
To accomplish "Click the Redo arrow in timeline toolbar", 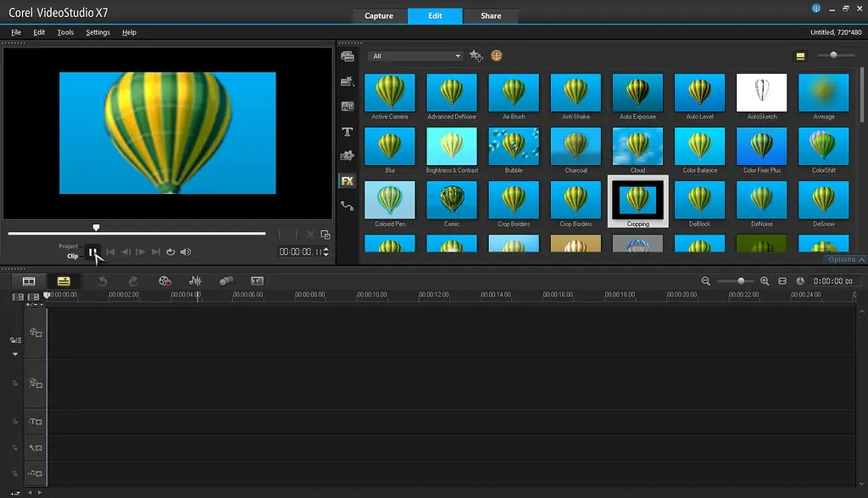I will click(133, 281).
